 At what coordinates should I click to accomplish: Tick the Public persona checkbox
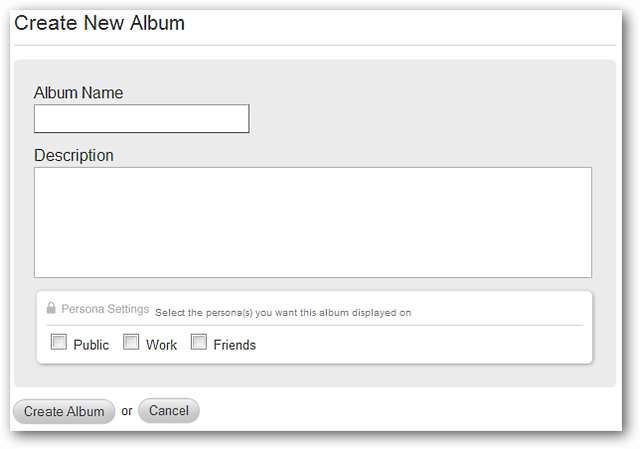pyautogui.click(x=59, y=343)
